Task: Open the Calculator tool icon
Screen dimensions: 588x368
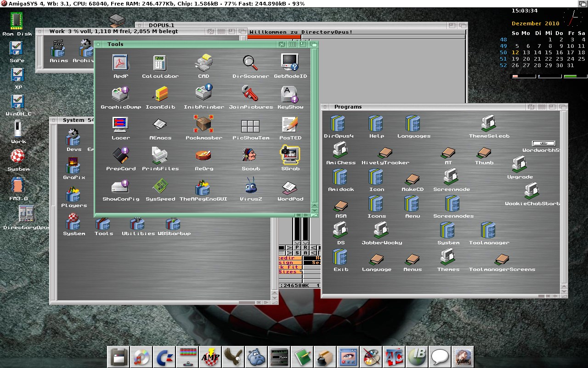Action: click(x=160, y=63)
